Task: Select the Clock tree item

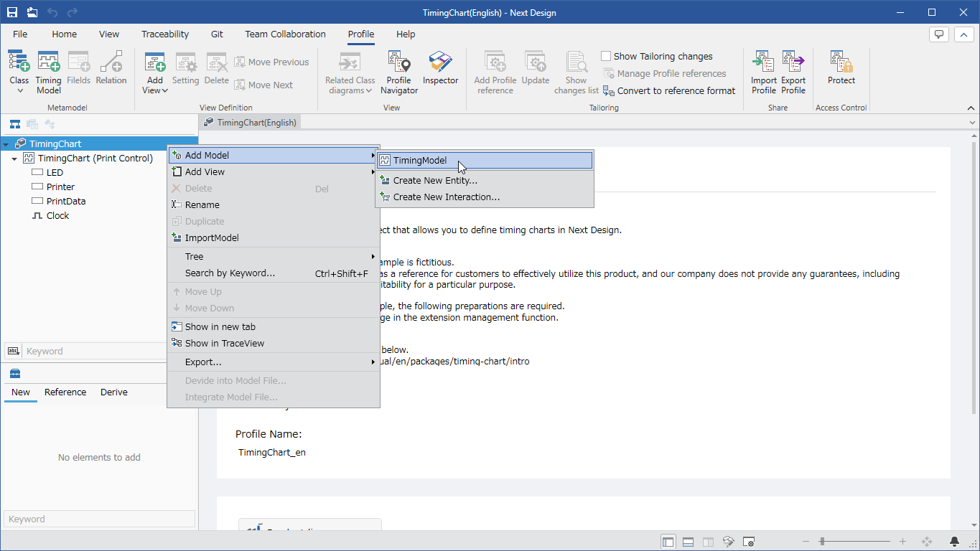Action: pyautogui.click(x=50, y=215)
